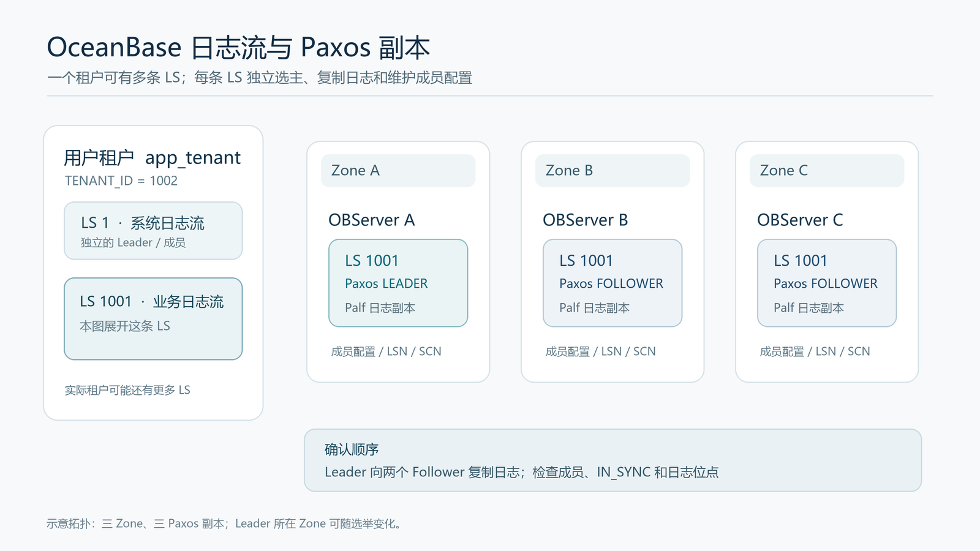Click the "本图展开这条 LS" text
The image size is (980, 551).
125,326
